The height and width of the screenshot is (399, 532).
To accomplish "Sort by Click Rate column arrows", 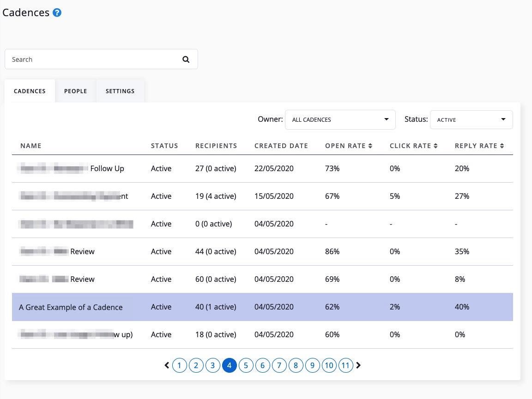I will pos(435,146).
